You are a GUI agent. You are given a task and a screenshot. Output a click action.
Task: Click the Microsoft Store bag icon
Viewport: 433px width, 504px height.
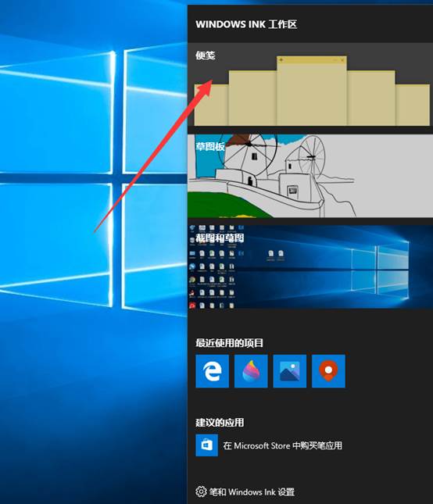point(206,445)
